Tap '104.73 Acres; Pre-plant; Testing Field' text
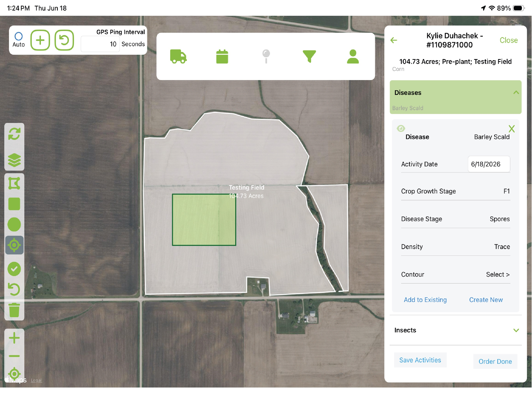 tap(455, 62)
